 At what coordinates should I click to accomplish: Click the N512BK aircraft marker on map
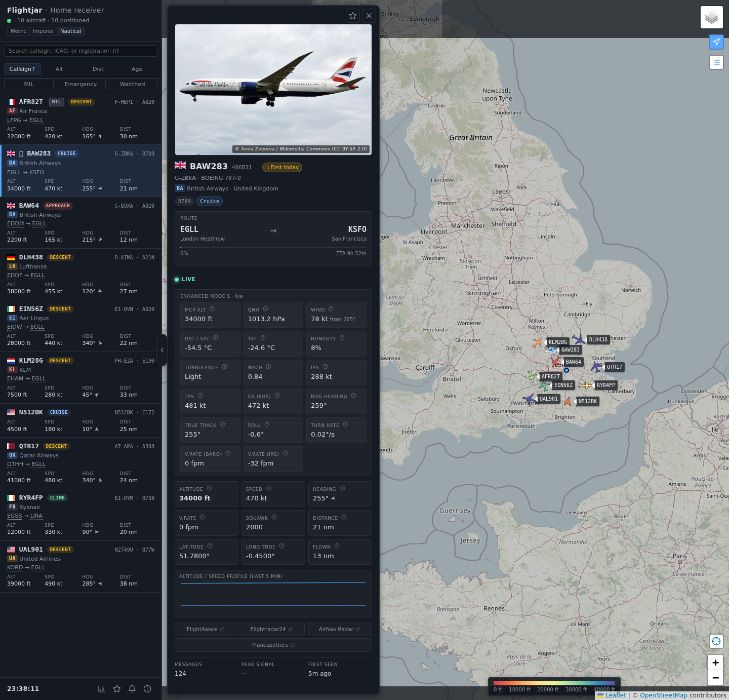pyautogui.click(x=568, y=401)
